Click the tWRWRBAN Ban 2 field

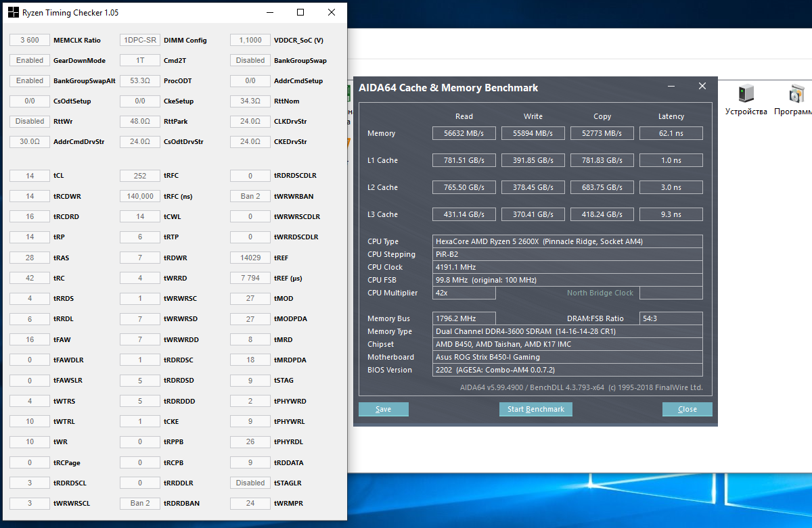(250, 196)
